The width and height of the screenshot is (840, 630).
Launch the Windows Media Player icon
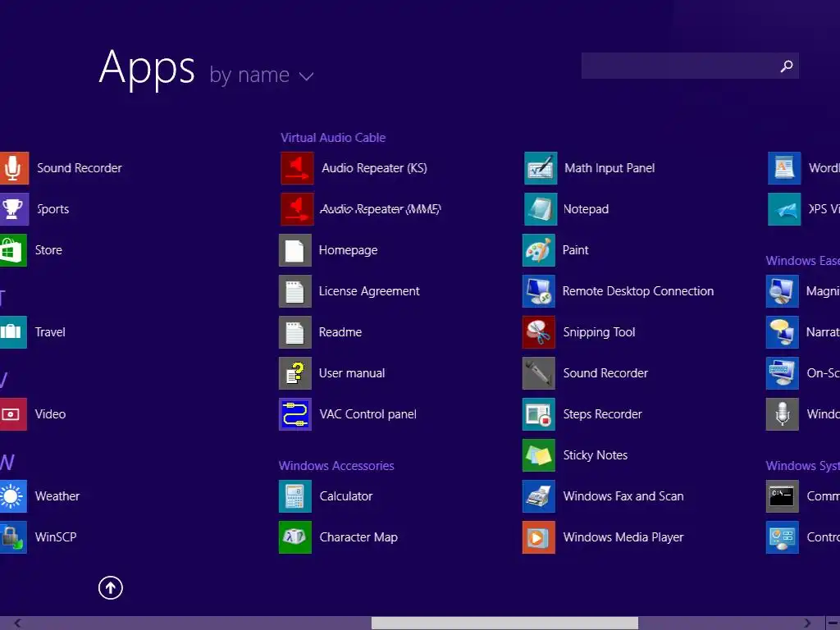click(x=539, y=537)
